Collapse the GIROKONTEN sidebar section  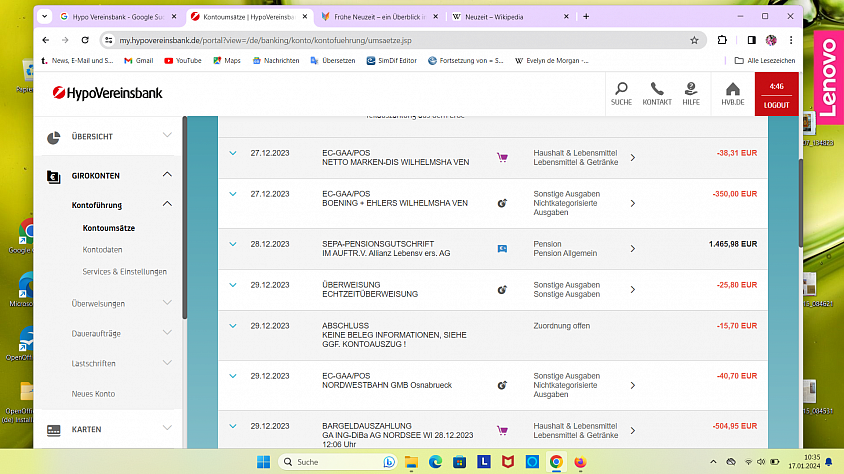167,174
